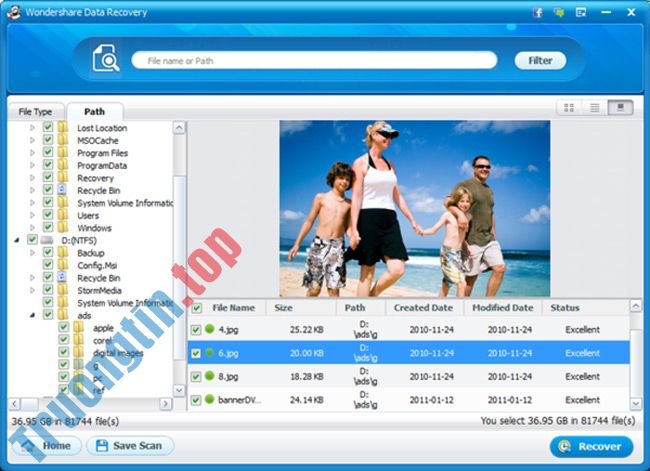Expand the Windows folder node
Screen dimensions: 650x471
tap(32, 227)
